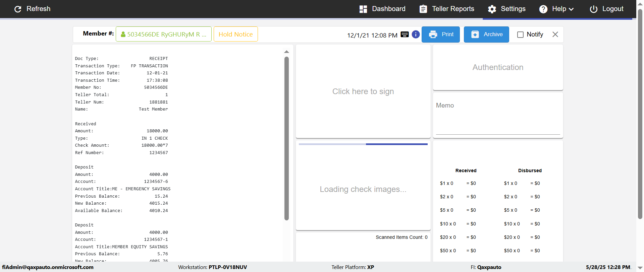Click the 'Received' column header

tap(466, 171)
